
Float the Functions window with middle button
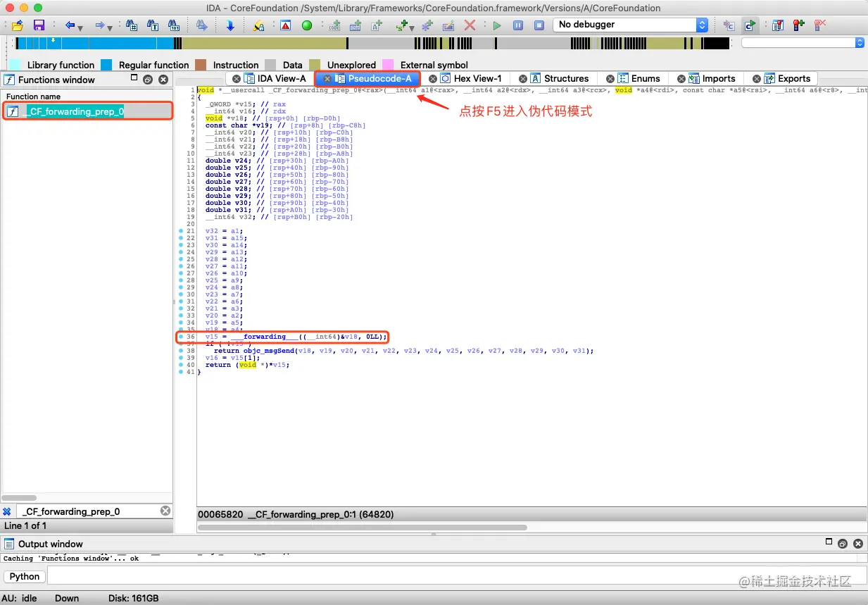click(x=148, y=80)
